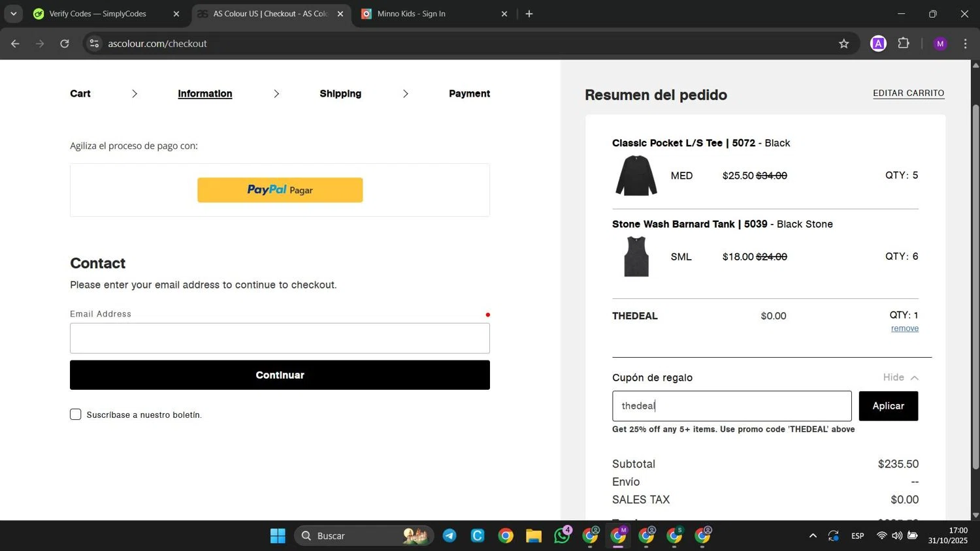Remove the THEDEAL coupon
Viewport: 980px width, 551px height.
[x=905, y=328]
